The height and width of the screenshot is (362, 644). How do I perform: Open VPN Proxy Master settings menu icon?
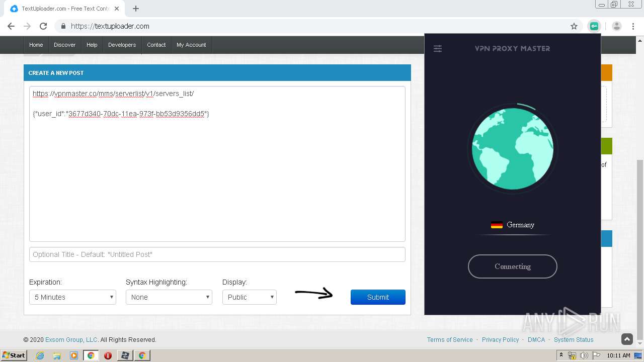[438, 49]
